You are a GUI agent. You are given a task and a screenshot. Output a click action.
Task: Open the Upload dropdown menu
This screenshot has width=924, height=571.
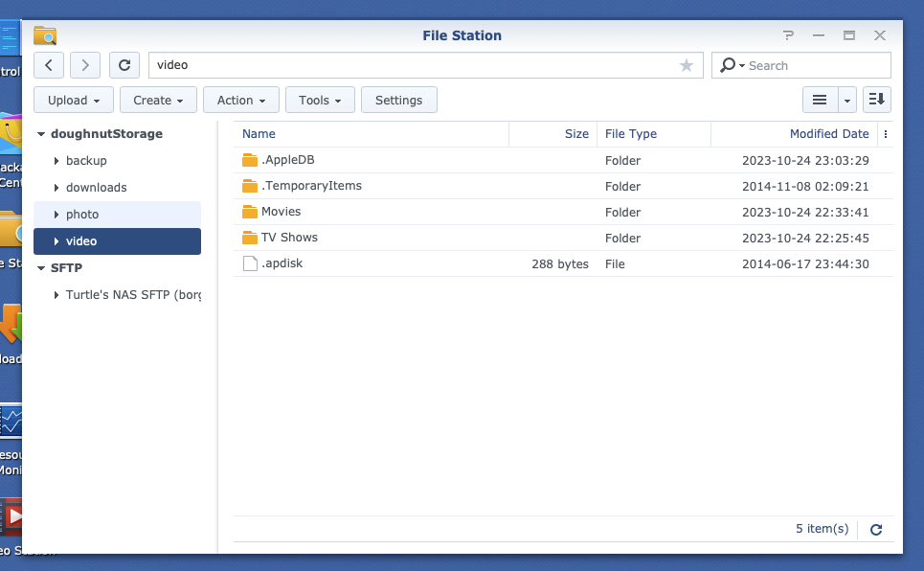[x=73, y=100]
